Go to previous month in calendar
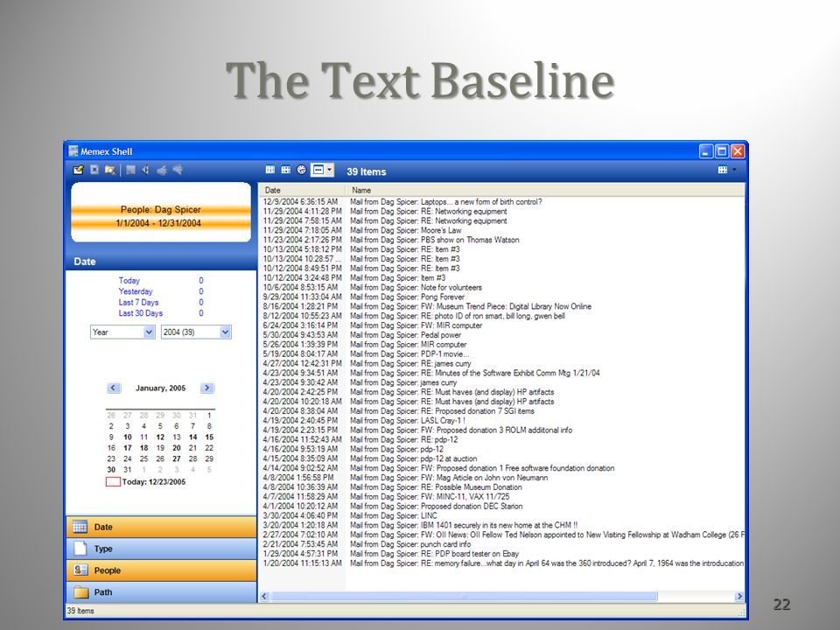Image resolution: width=840 pixels, height=630 pixels. point(113,388)
